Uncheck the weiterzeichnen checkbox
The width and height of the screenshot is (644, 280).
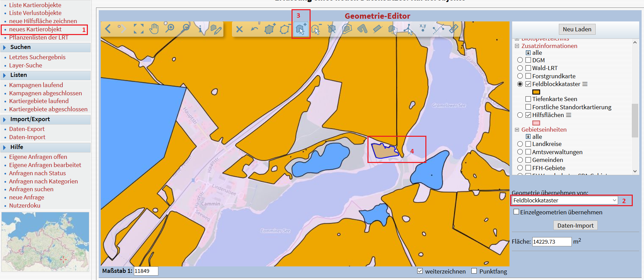(x=420, y=271)
